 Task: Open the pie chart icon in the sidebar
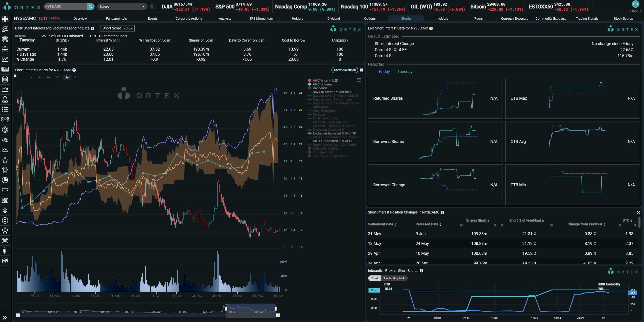(x=5, y=180)
